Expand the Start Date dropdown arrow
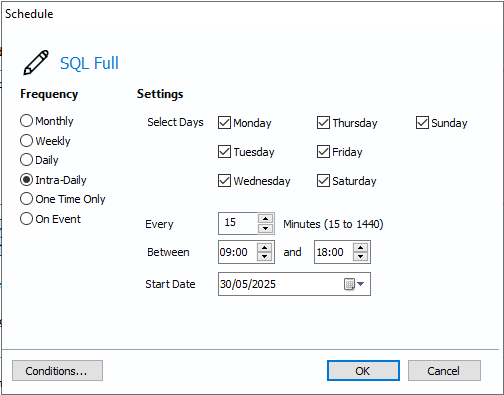Viewport: 504px width, 395px height. (361, 284)
